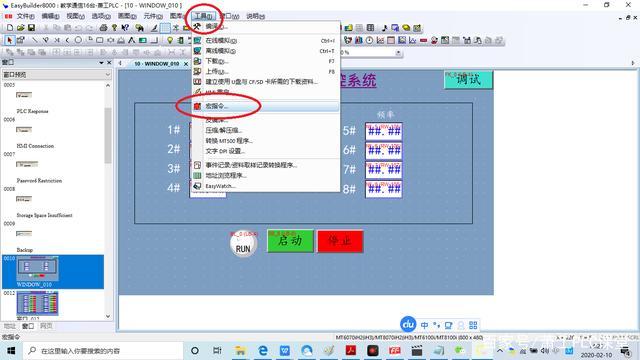
Task: Open 事件记录/资料取样记录转换程序 entry
Action: click(265, 165)
